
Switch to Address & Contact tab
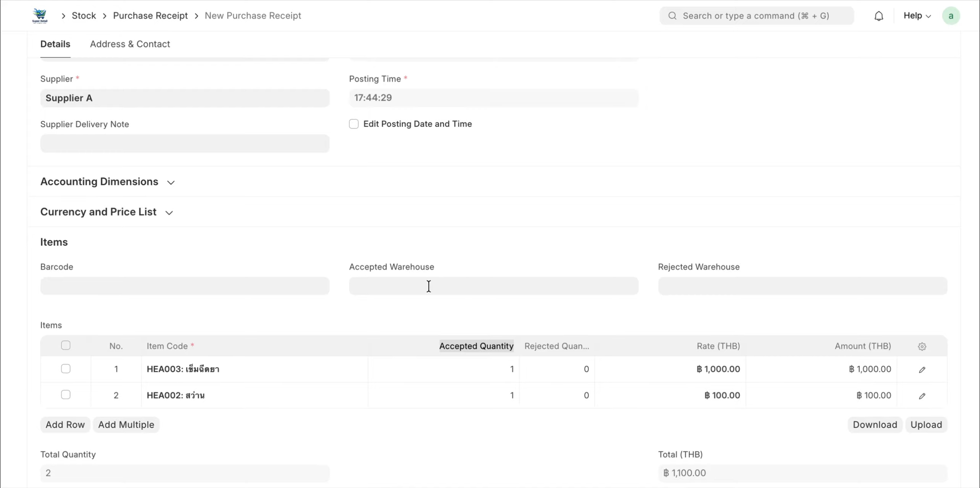click(x=130, y=44)
